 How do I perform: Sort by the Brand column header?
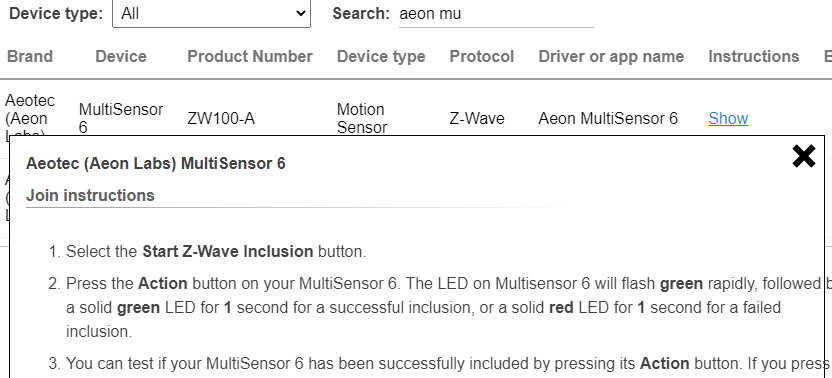[30, 56]
